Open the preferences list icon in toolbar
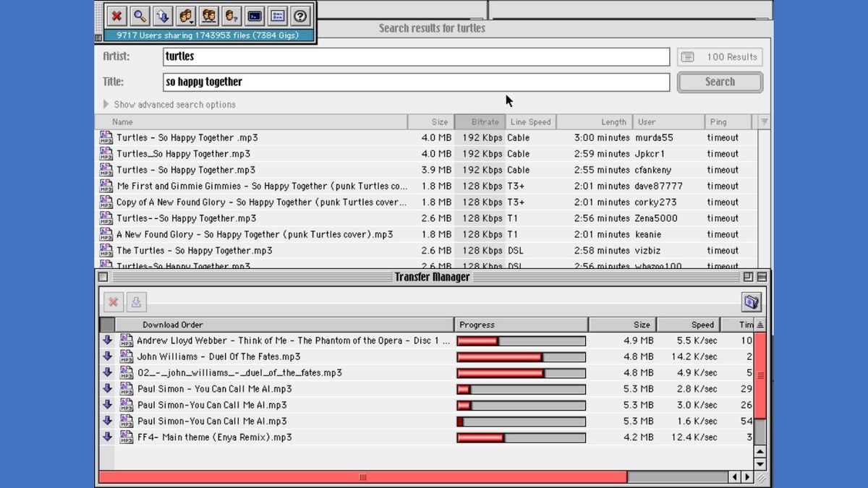Image resolution: width=868 pixels, height=488 pixels. click(277, 16)
